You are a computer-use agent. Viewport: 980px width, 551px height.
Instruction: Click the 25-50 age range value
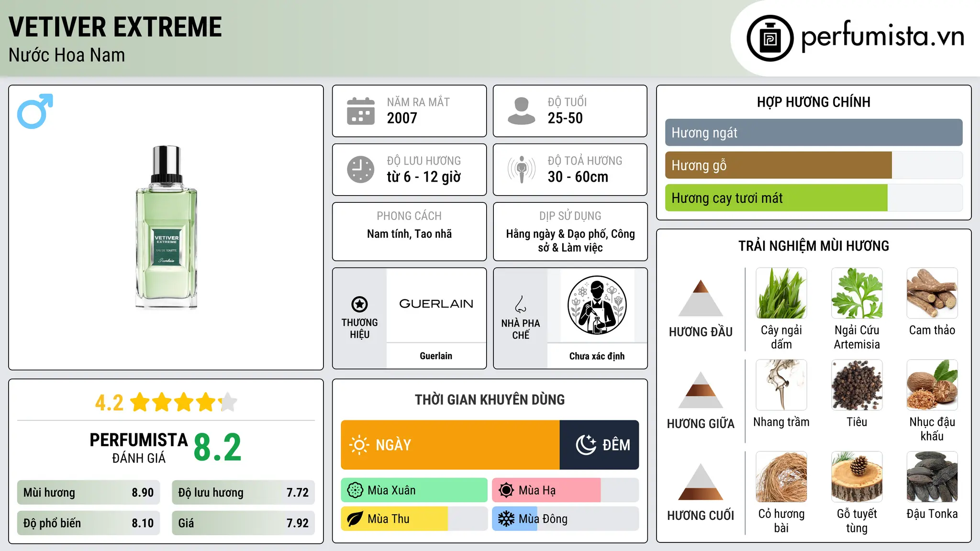[565, 118]
